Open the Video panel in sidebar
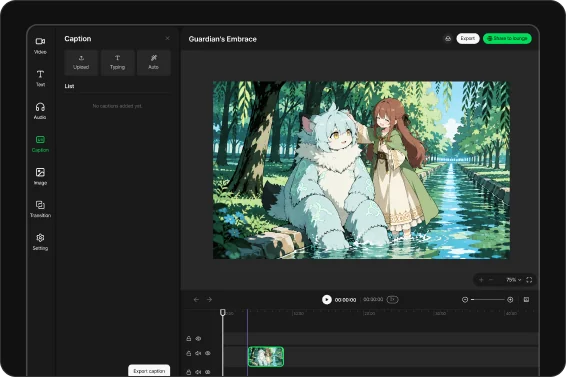The height and width of the screenshot is (377, 566). tap(40, 46)
